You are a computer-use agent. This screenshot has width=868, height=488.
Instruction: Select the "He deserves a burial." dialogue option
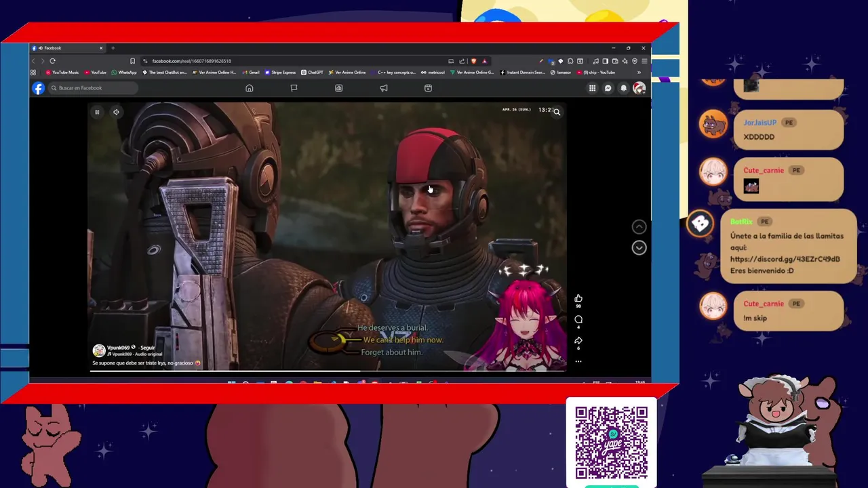coord(393,328)
